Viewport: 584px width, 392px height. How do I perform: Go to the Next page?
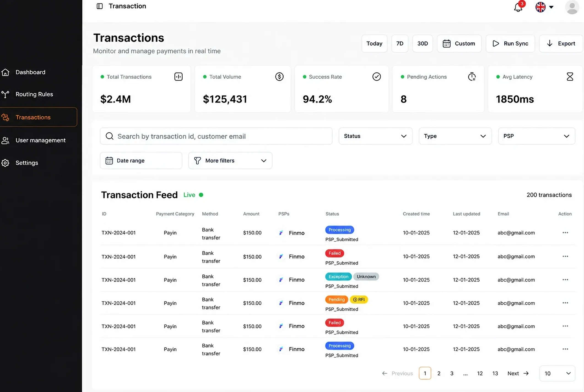[x=518, y=373]
